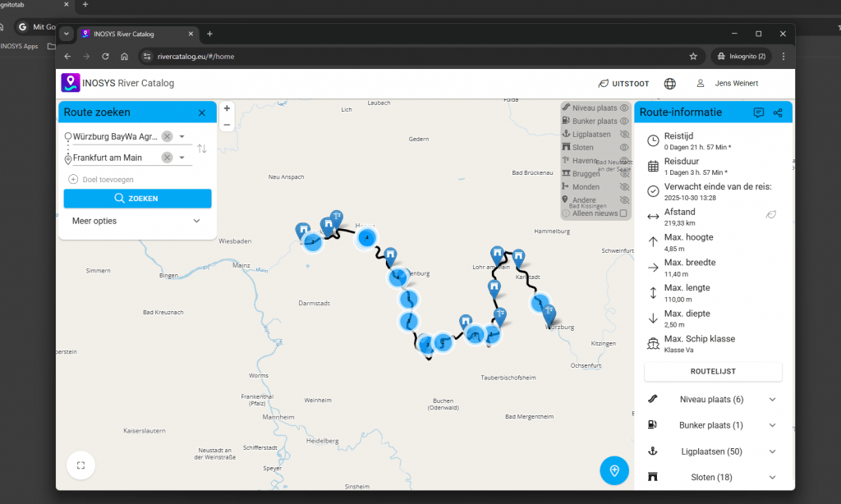841x504 pixels.
Task: Open the comment icon in Route-informatie header
Action: 758,112
